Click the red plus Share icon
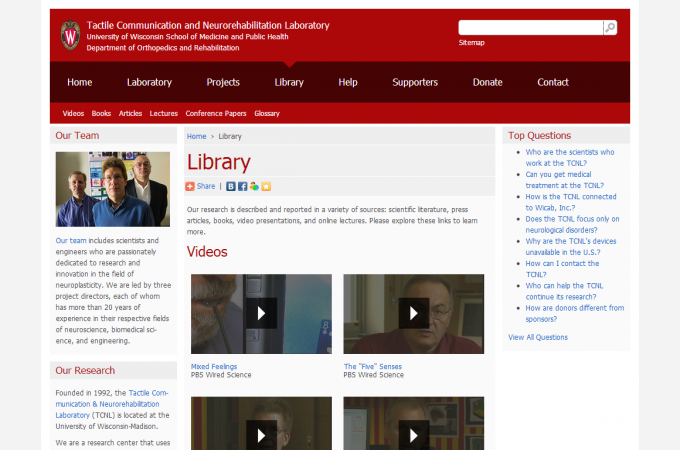Screen dimensions: 680x450 coord(190,186)
